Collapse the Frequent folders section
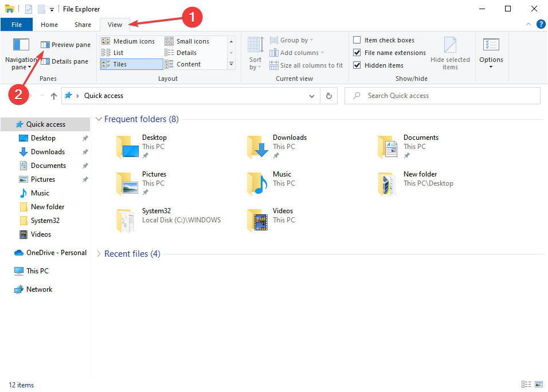Image resolution: width=548 pixels, height=392 pixels. (x=99, y=119)
